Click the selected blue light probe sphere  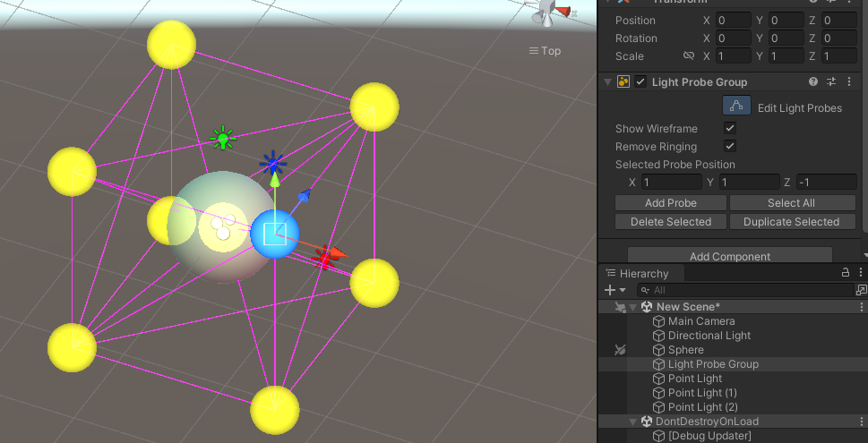[275, 234]
